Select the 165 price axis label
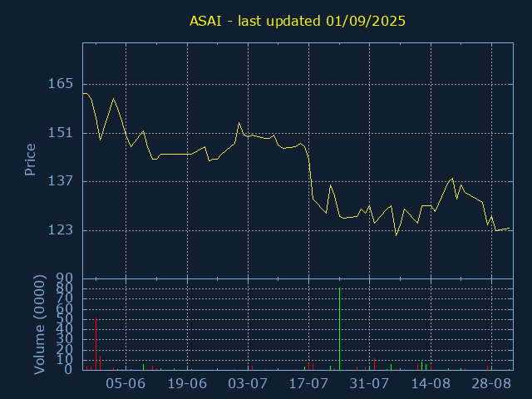Image resolution: width=532 pixels, height=399 pixels. point(61,84)
